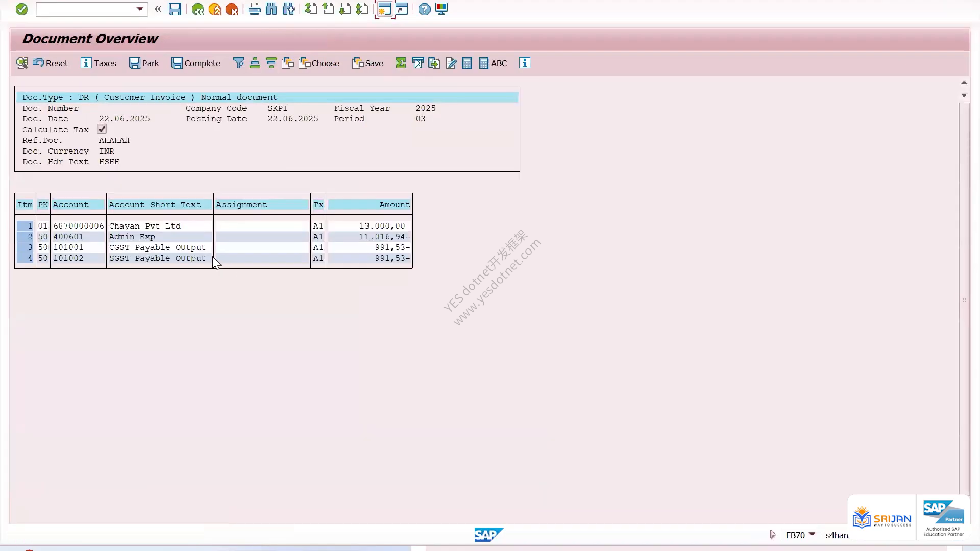
Task: Click the Calculator icon left of ABC
Action: pyautogui.click(x=467, y=63)
